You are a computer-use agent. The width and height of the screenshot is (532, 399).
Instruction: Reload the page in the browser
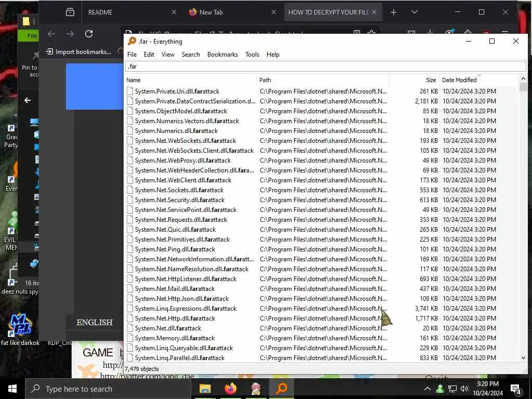click(x=89, y=34)
